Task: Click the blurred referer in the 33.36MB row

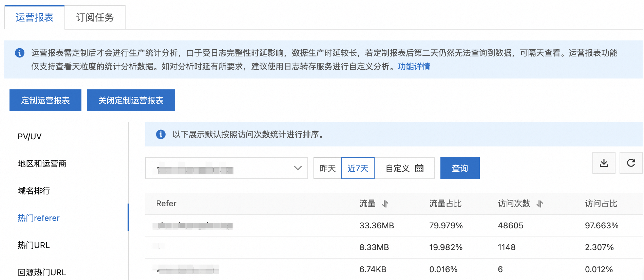Action: pos(193,226)
